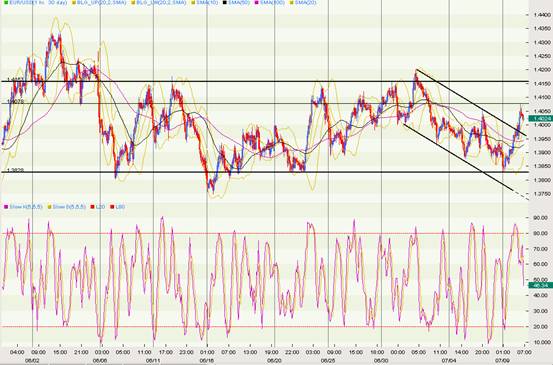The height and width of the screenshot is (365, 553).
Task: Select the BLG_UP(20,2,SMA) legend entry
Action: coord(102,2)
